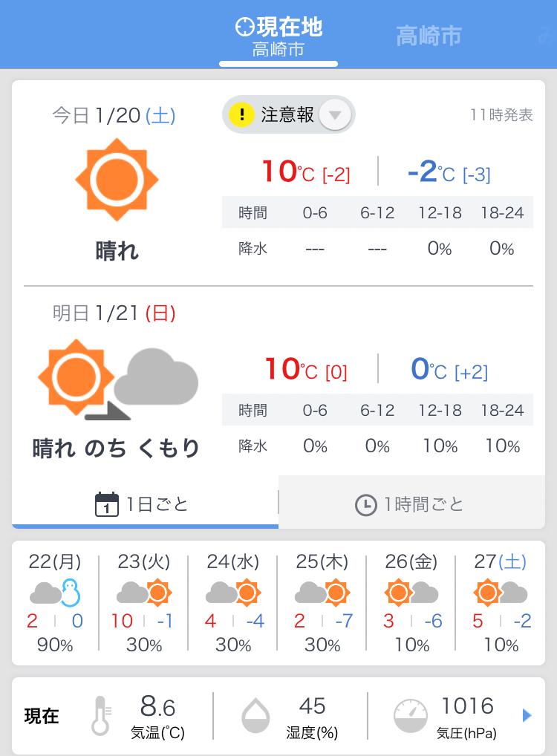Screen dimensions: 557x756
Task: Click the yellow warning exclamation icon
Action: pos(241,115)
